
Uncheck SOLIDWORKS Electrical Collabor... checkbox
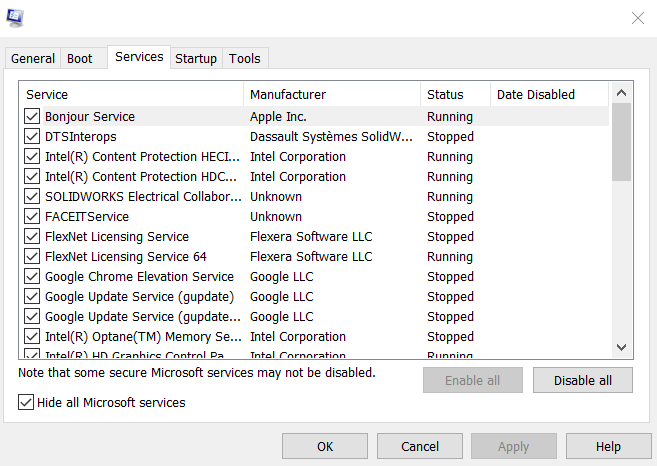(x=32, y=197)
